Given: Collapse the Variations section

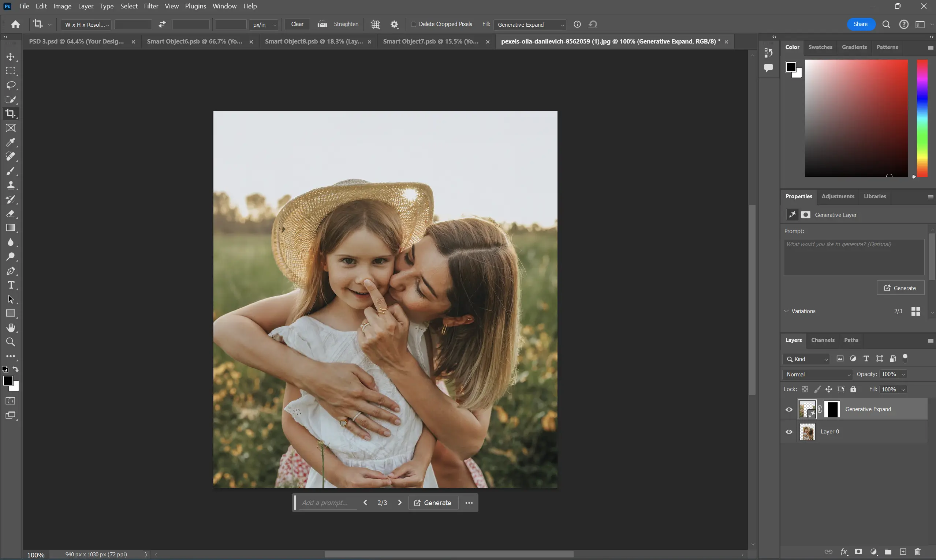Looking at the screenshot, I should tap(787, 311).
